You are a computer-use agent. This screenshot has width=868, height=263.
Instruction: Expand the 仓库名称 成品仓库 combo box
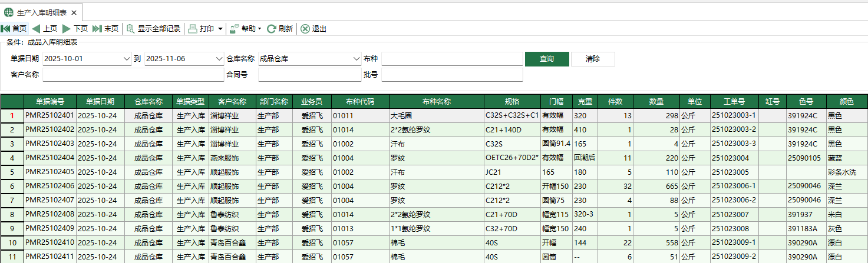[x=356, y=59]
